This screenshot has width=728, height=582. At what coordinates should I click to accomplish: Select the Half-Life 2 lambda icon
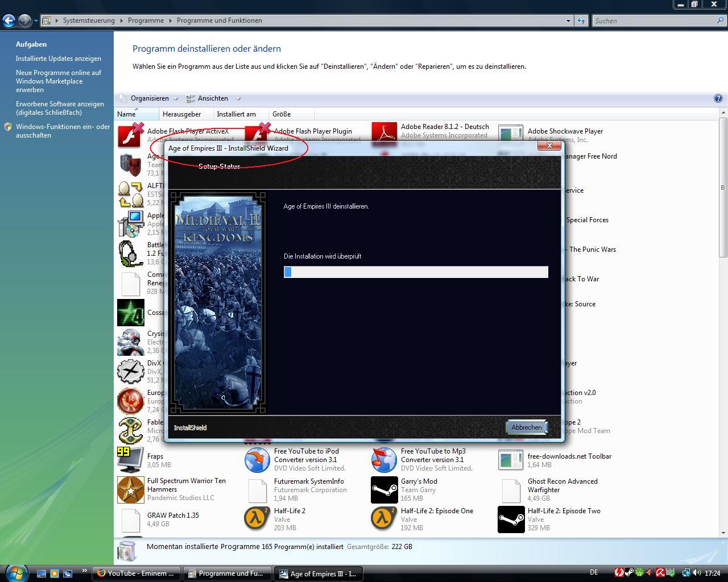tap(257, 519)
